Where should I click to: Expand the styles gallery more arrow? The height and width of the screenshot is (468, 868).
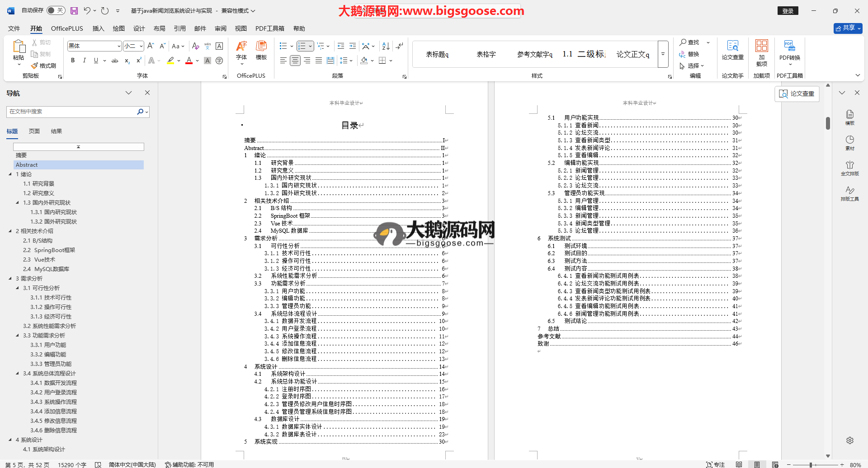[x=663, y=54]
